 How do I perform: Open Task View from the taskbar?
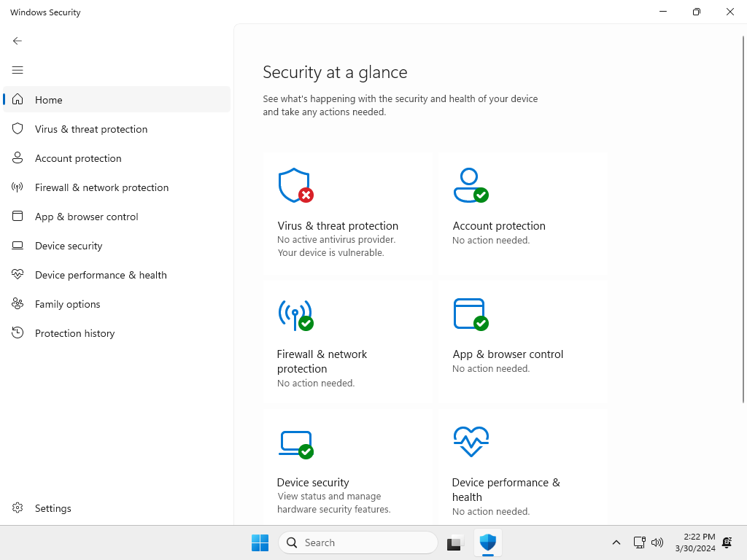[x=455, y=542]
